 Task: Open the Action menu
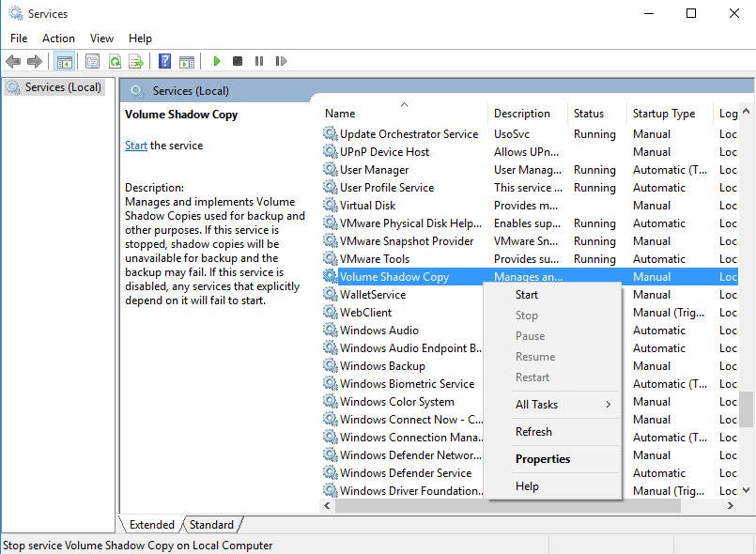pyautogui.click(x=58, y=38)
